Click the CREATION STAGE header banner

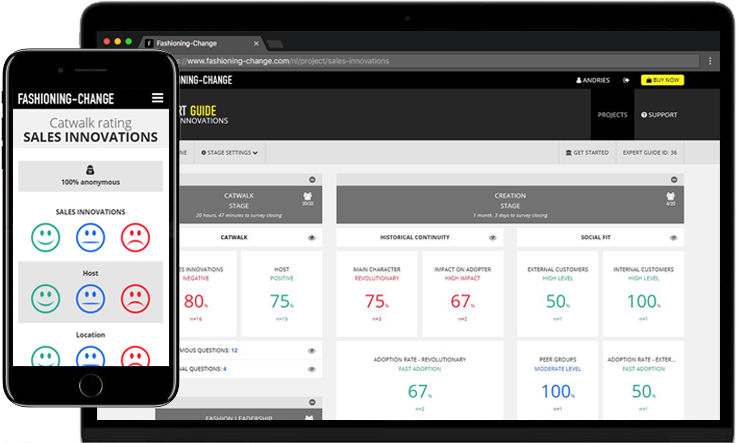(x=510, y=205)
